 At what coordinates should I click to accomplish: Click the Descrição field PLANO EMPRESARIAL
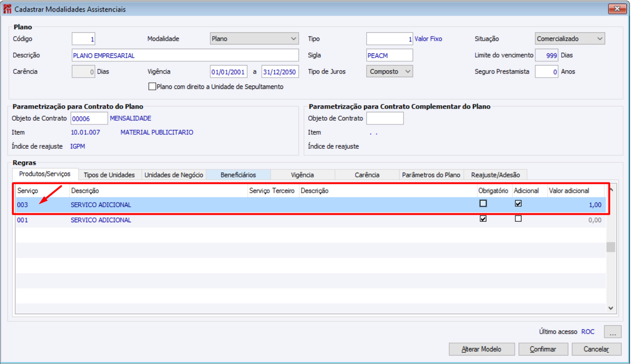coord(185,55)
